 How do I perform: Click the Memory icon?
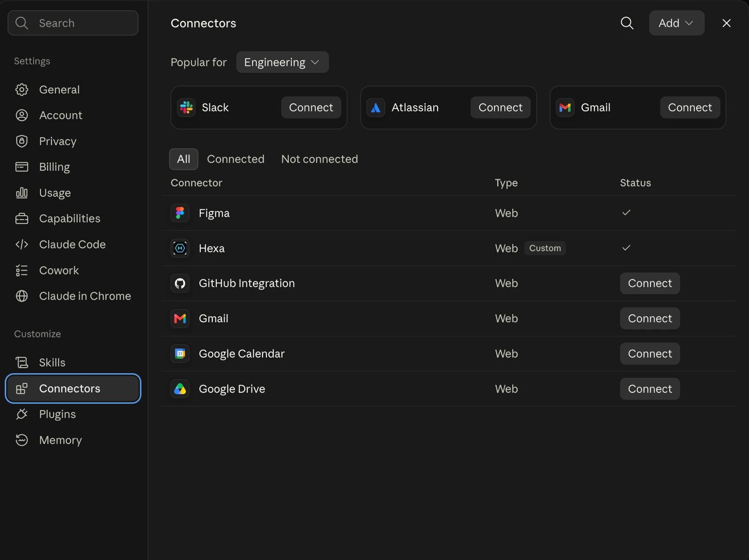22,440
